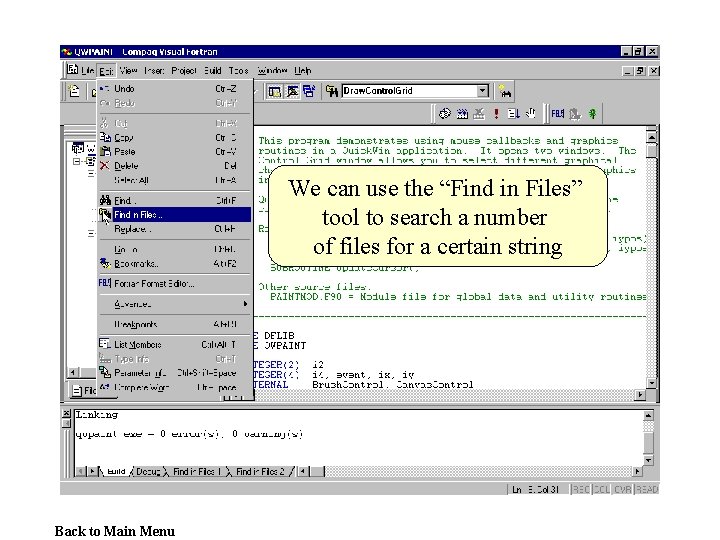Choose Copy from the Edit menu

[x=175, y=137]
